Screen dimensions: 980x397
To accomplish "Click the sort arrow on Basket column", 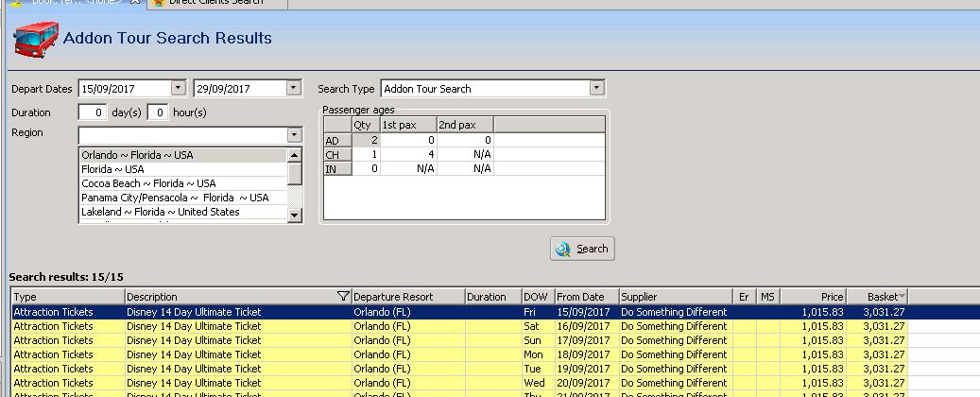I will 901,297.
